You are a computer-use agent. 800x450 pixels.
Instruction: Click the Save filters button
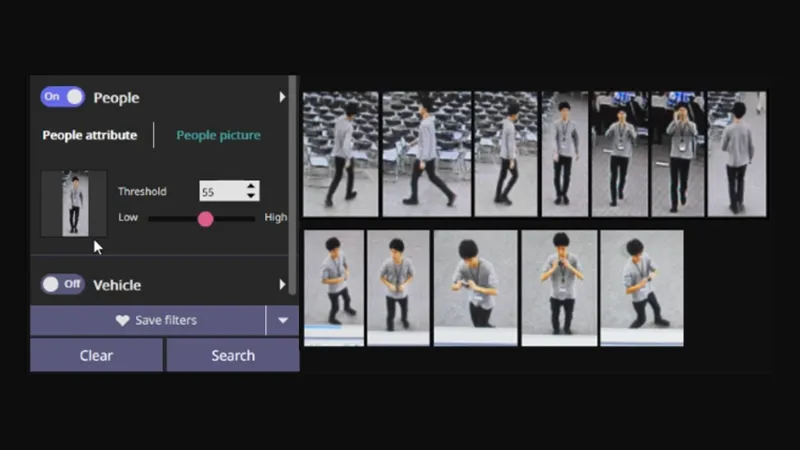[148, 321]
